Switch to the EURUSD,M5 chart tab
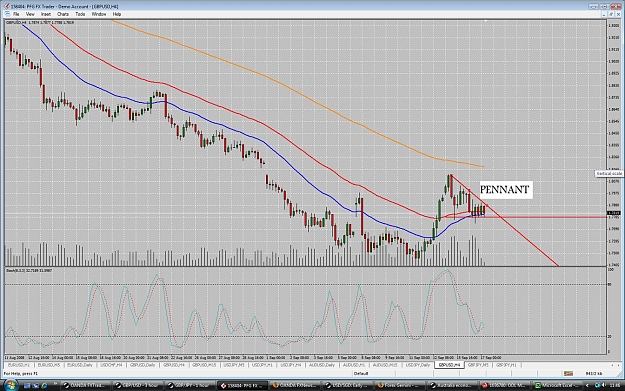625x391 pixels. [49, 365]
